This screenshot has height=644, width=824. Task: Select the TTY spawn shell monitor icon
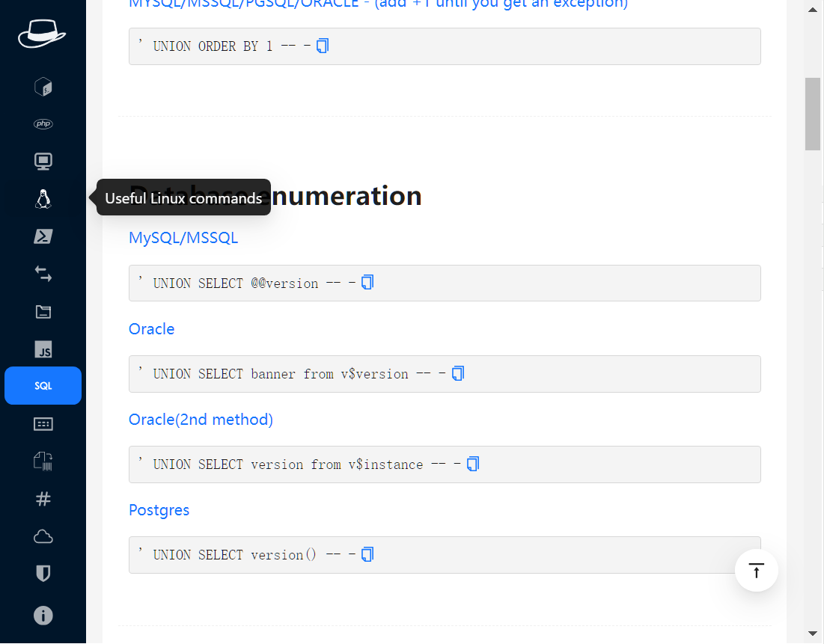(x=43, y=162)
